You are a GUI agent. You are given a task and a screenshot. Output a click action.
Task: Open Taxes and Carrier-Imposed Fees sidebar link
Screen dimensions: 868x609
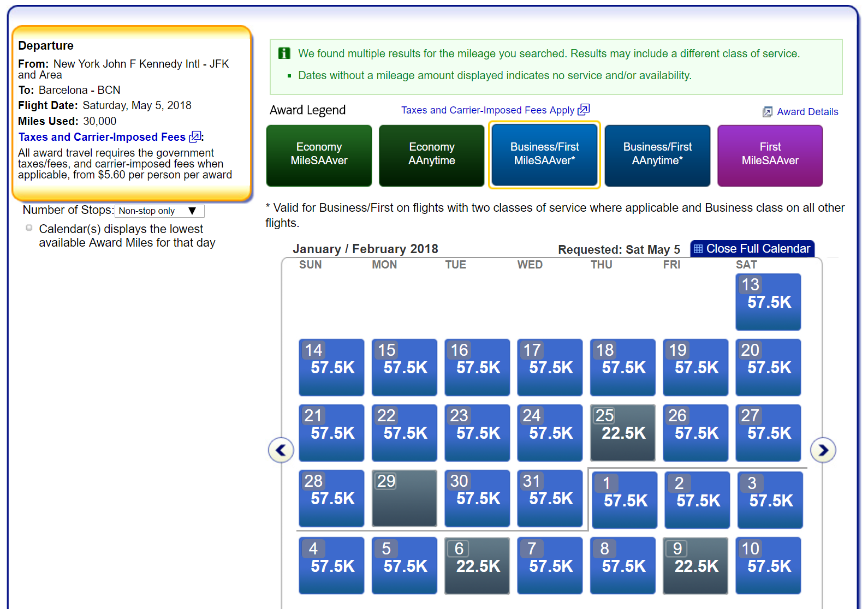click(x=102, y=137)
